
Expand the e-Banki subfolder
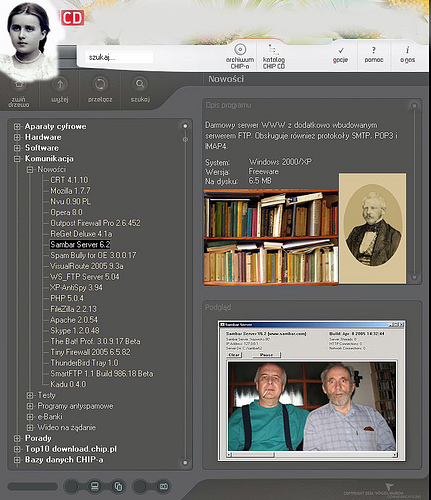(30, 417)
